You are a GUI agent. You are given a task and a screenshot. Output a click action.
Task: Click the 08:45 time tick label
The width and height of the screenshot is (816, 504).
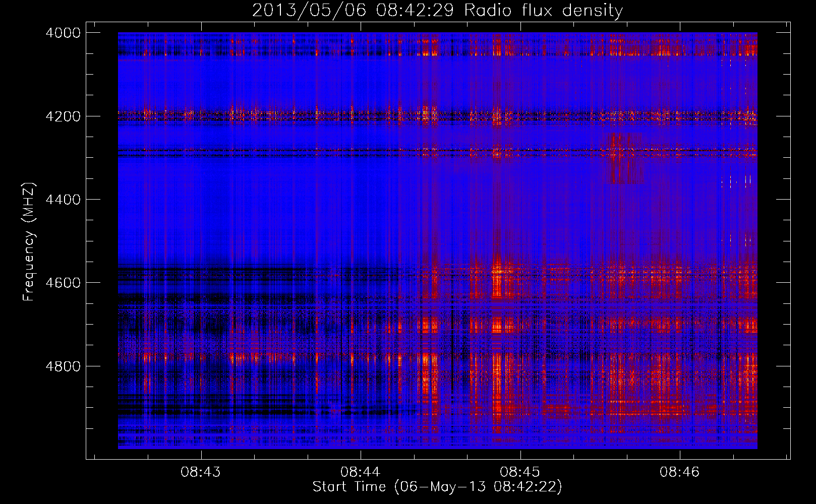click(x=520, y=472)
